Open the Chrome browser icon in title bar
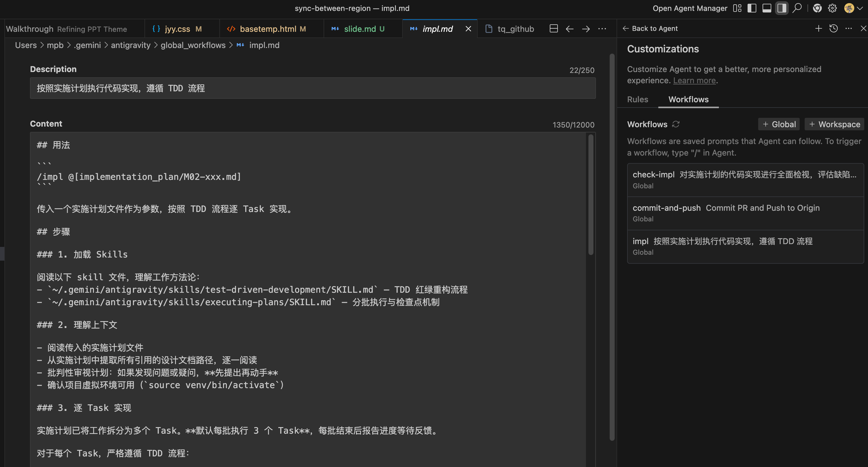This screenshot has height=467, width=868. point(817,8)
